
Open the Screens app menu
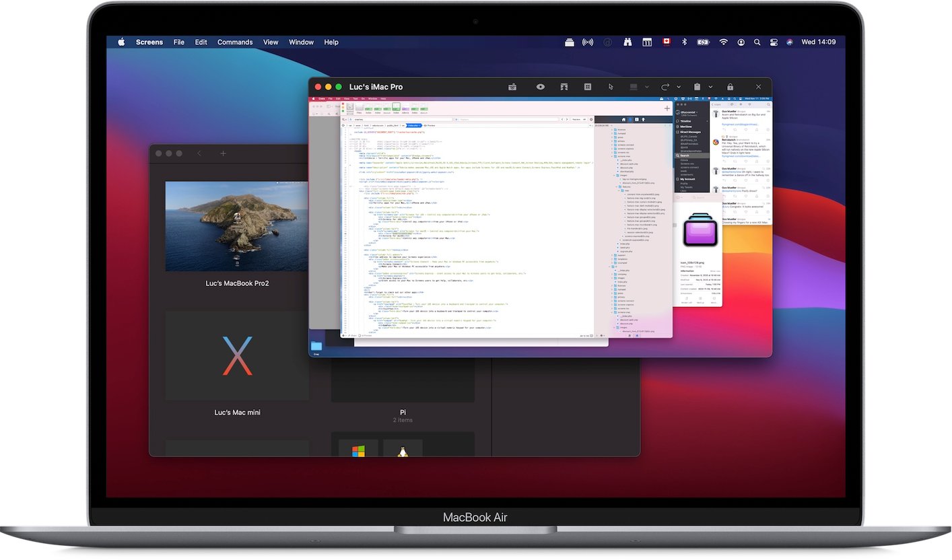(149, 42)
